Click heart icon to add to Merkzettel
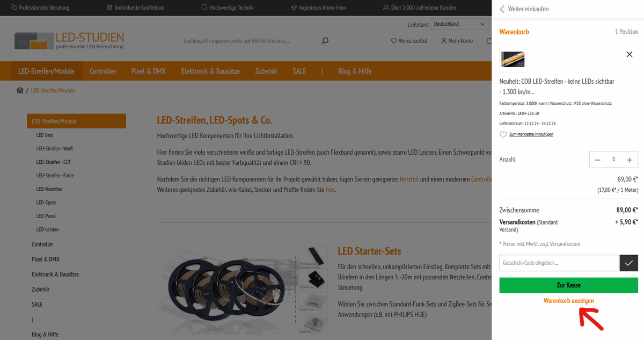The image size is (644, 340). (x=503, y=134)
